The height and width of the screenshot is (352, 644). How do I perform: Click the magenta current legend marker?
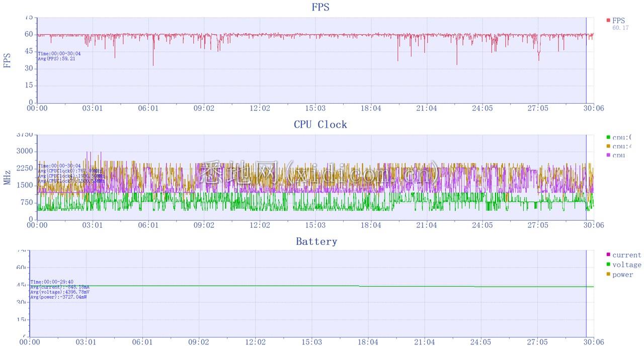(x=608, y=255)
